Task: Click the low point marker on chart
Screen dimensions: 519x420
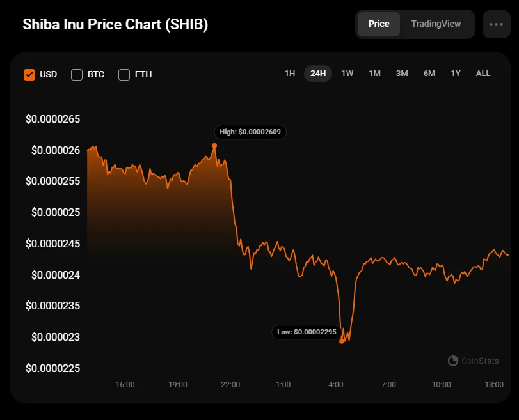Action: pos(342,341)
